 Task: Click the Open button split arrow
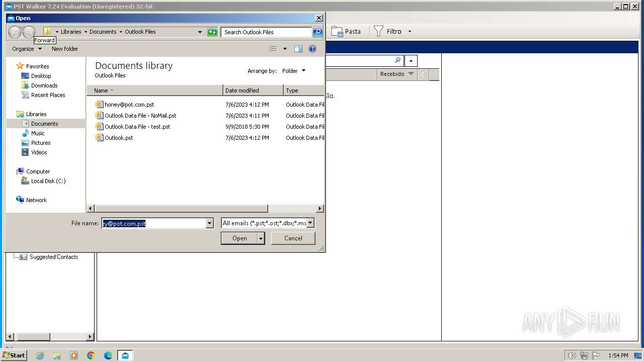point(261,238)
